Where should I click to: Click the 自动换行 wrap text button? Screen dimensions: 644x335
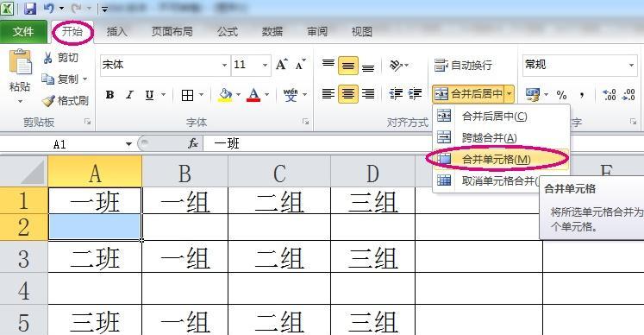pos(463,65)
